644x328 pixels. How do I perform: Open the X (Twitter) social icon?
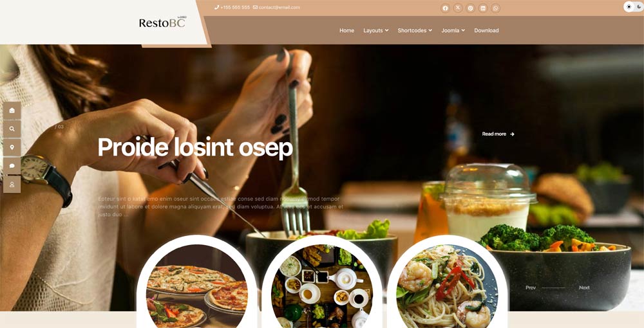pos(458,8)
